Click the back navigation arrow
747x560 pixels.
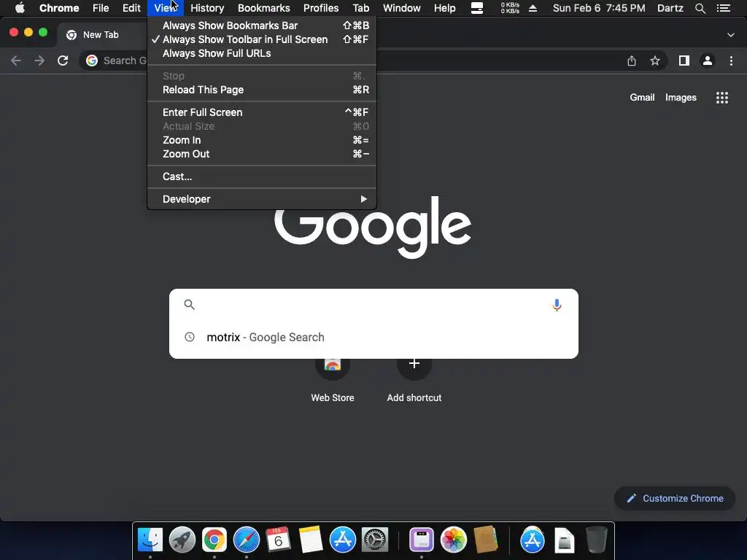(x=16, y=61)
